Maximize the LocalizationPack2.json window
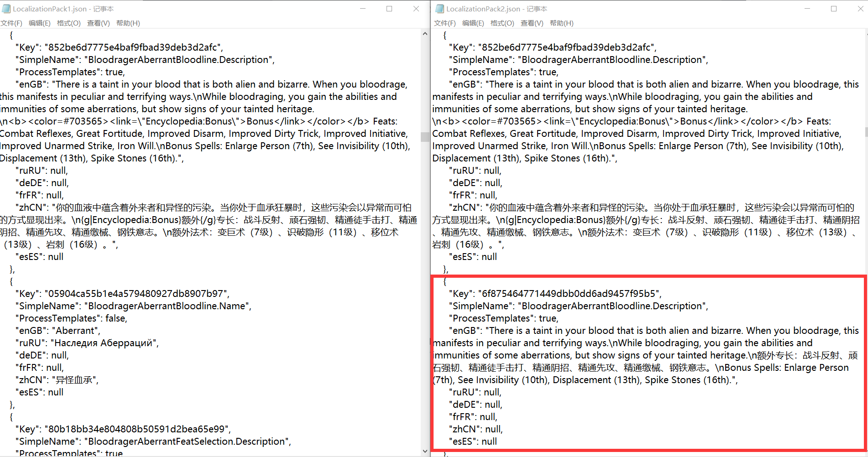Screen dimensions: 868x457 (834, 9)
